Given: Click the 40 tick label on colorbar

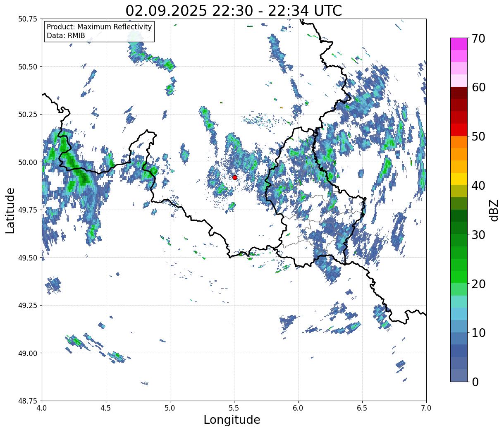Looking at the screenshot, I should click(x=478, y=185).
